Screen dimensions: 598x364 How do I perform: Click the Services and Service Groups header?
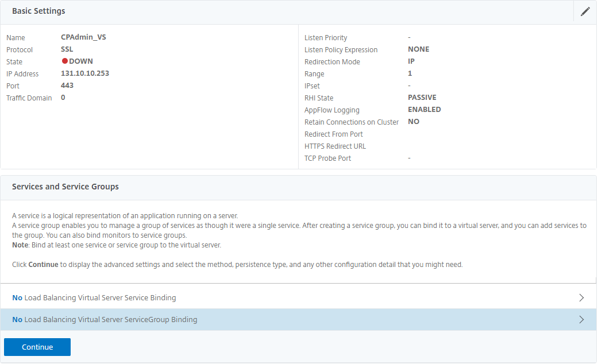click(x=65, y=187)
